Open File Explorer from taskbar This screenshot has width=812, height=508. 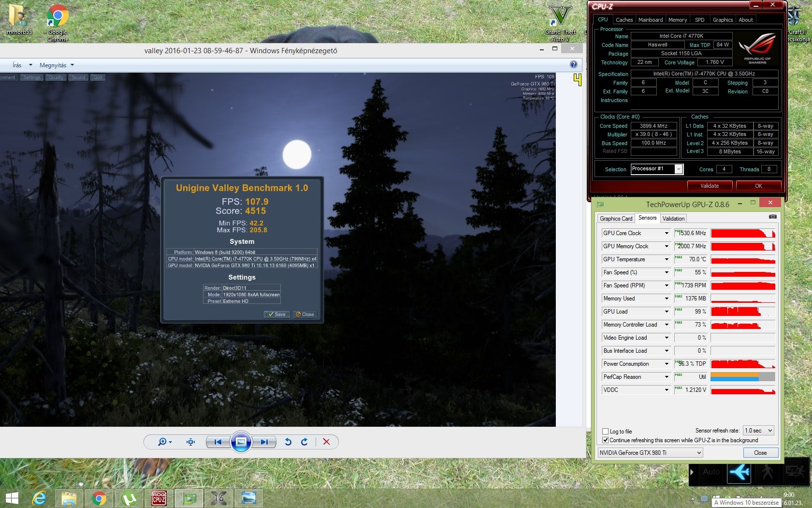point(69,498)
